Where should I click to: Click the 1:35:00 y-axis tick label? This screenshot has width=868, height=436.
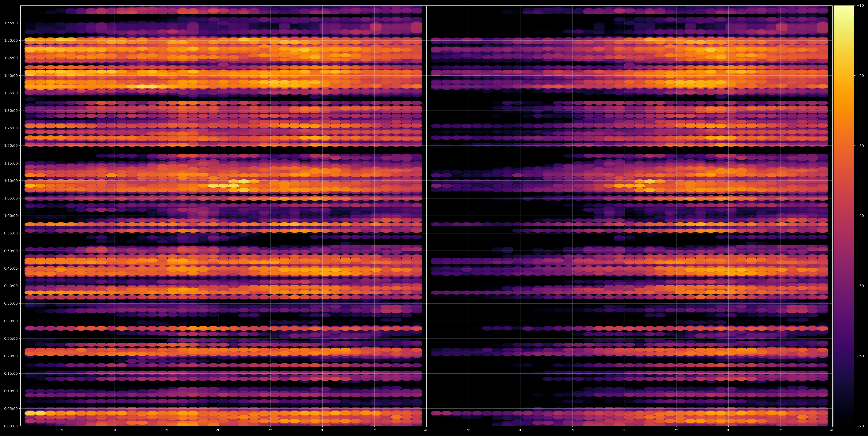[x=11, y=93]
